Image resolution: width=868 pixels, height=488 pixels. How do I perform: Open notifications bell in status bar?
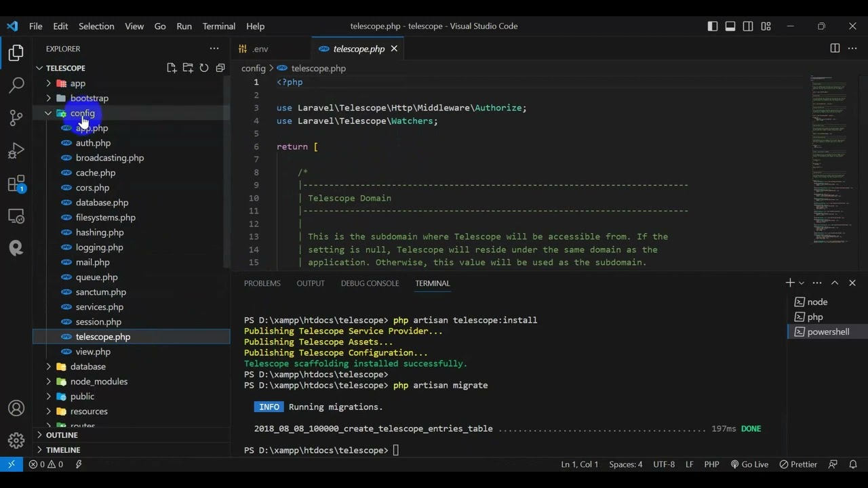[853, 464]
